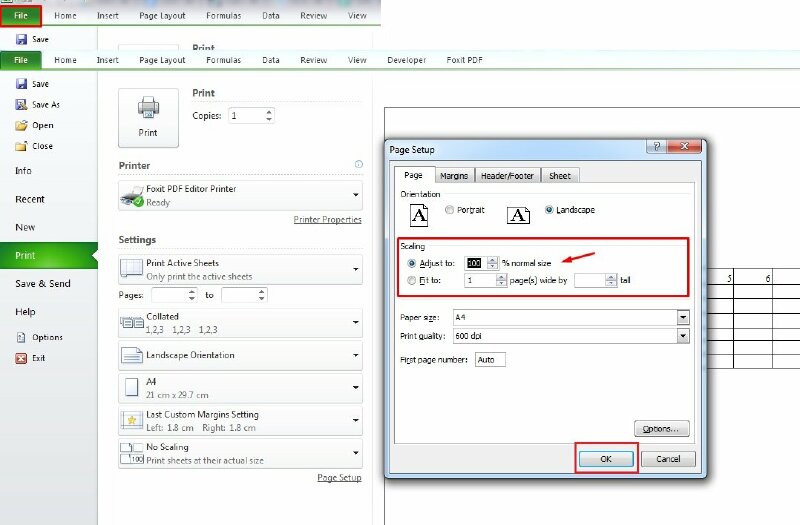Click the printer info icon beside Printer heading
800x525 pixels.
tap(359, 164)
